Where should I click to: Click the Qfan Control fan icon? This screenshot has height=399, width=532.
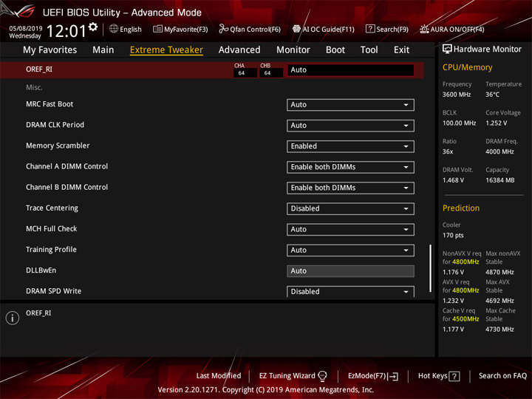(223, 29)
